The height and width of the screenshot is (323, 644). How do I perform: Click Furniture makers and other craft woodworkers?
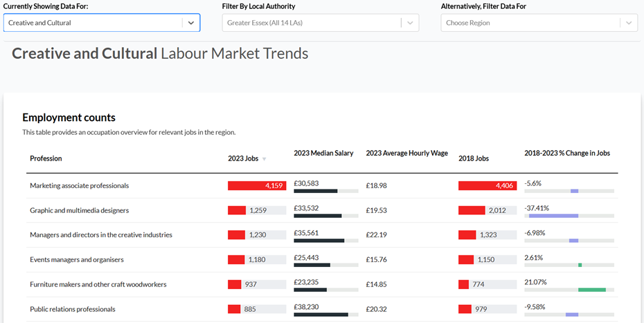point(98,284)
